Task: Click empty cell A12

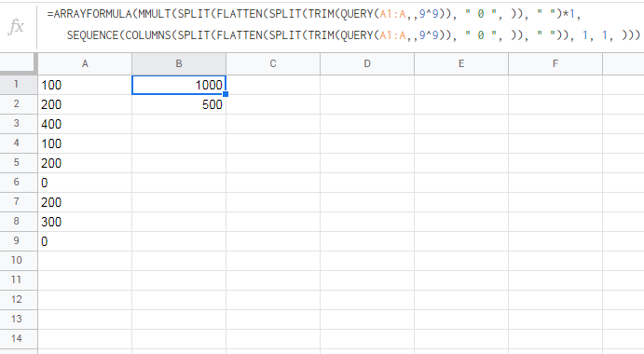Action: coord(85,300)
